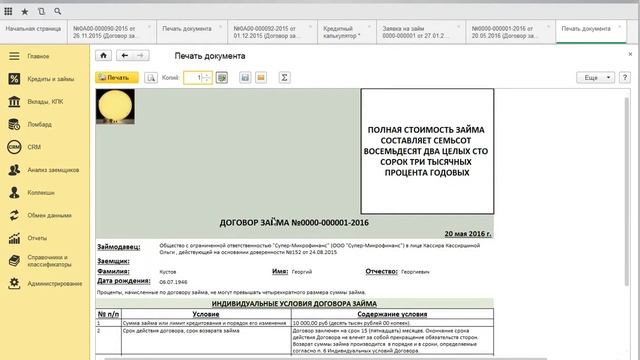Save document with diskette icon
The width and height of the screenshot is (640, 360).
pyautogui.click(x=245, y=78)
